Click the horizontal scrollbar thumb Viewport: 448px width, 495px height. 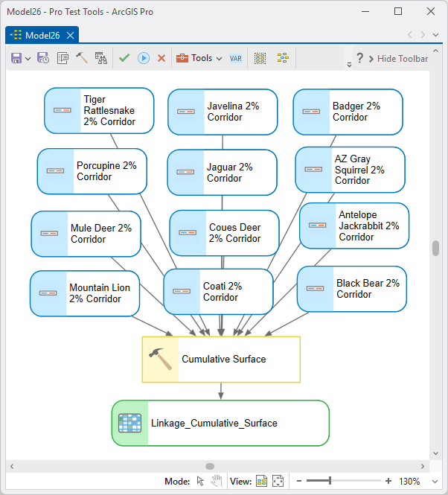(x=210, y=466)
